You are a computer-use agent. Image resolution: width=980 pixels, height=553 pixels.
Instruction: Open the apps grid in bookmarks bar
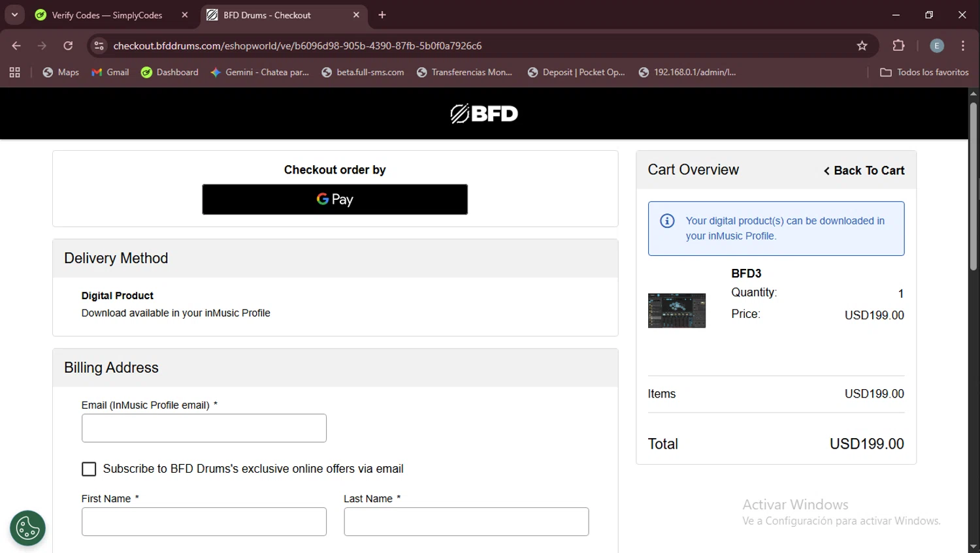[x=14, y=72]
